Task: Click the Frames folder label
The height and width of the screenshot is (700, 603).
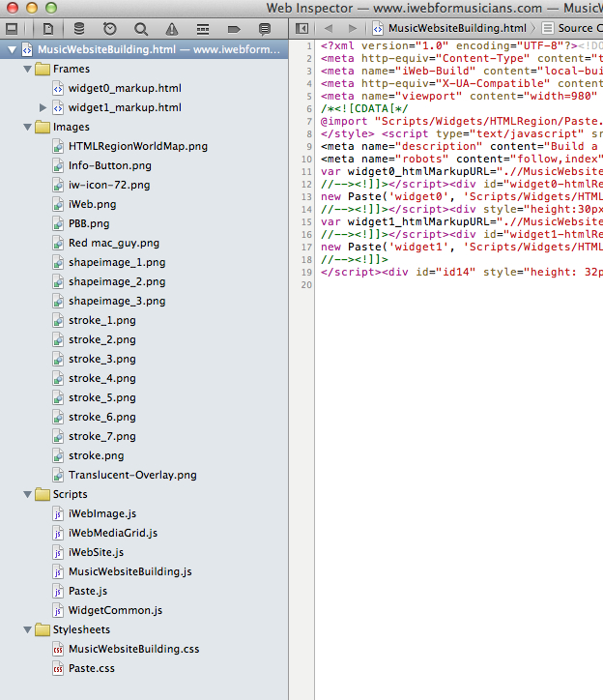Action: coord(72,69)
